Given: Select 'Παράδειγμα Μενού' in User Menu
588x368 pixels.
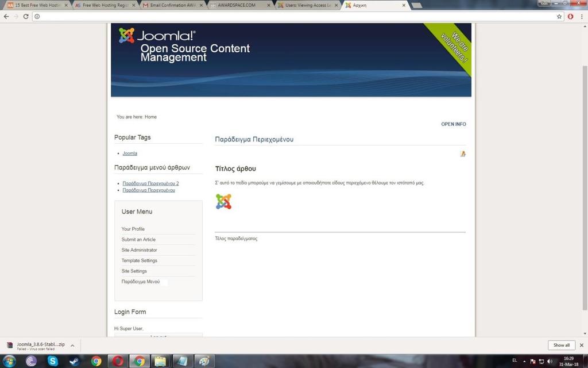Looking at the screenshot, I should [x=141, y=281].
